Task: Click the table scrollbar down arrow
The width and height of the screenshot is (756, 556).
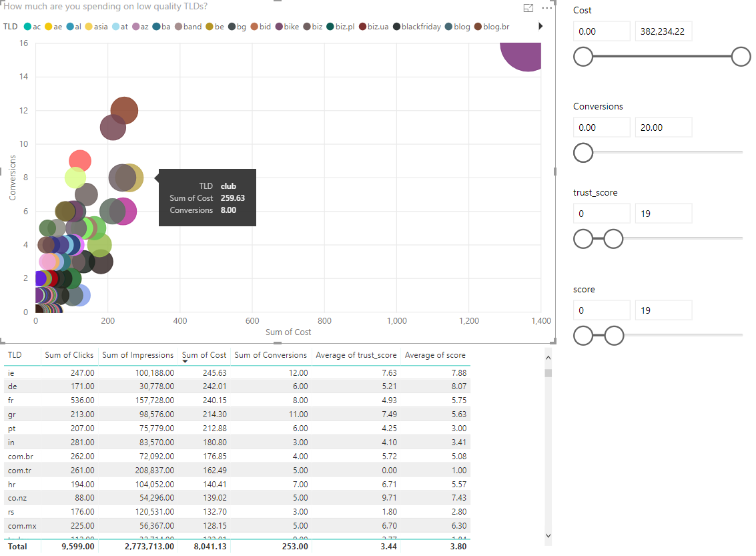Action: coord(548,535)
